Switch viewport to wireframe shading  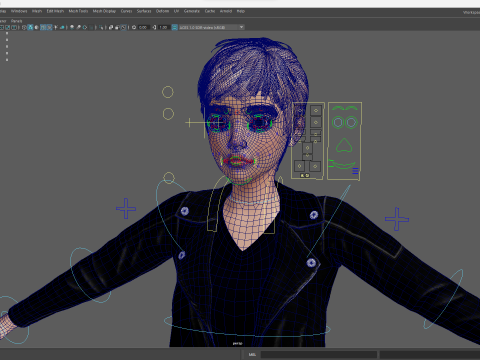pyautogui.click(x=24, y=27)
